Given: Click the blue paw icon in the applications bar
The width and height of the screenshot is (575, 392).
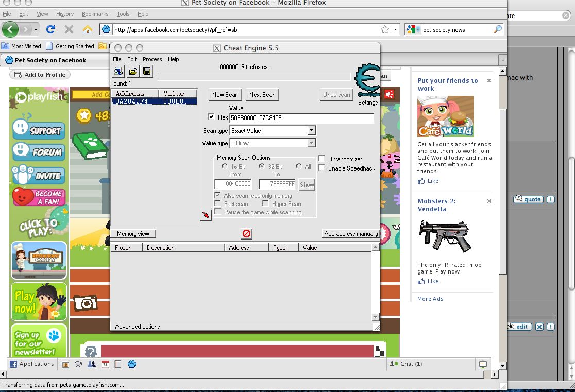Looking at the screenshot, I should pos(132,364).
